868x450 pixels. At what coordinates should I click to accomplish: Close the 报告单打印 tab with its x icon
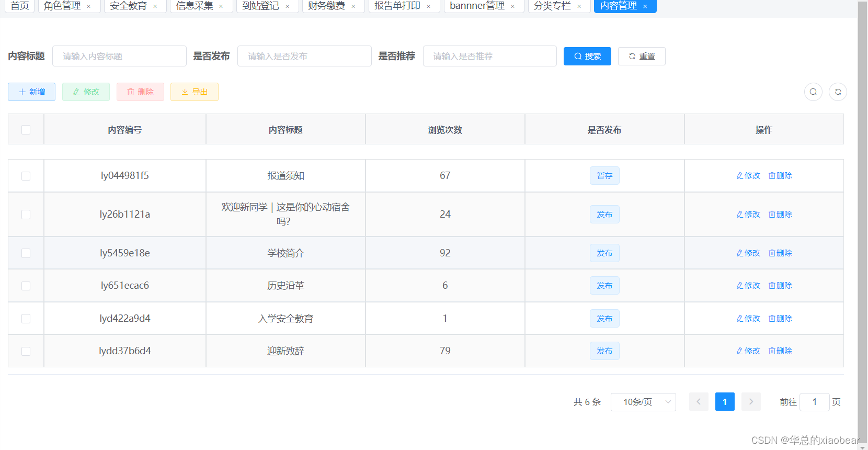pos(429,6)
